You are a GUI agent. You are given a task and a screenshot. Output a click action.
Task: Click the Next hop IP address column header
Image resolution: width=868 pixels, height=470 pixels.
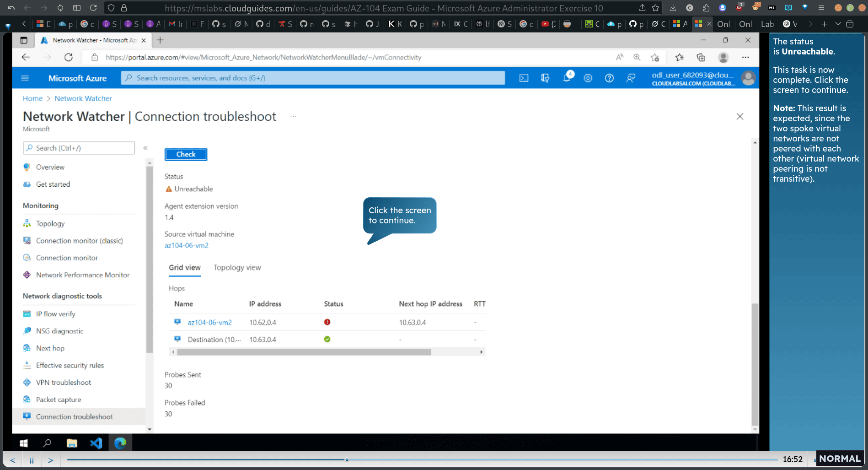coord(430,304)
